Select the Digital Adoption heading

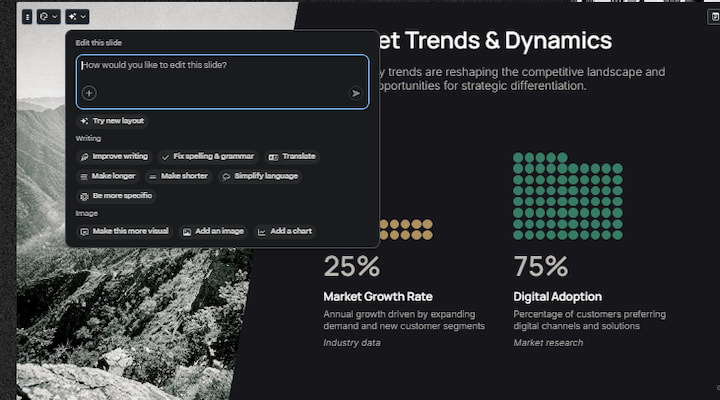[x=557, y=297]
